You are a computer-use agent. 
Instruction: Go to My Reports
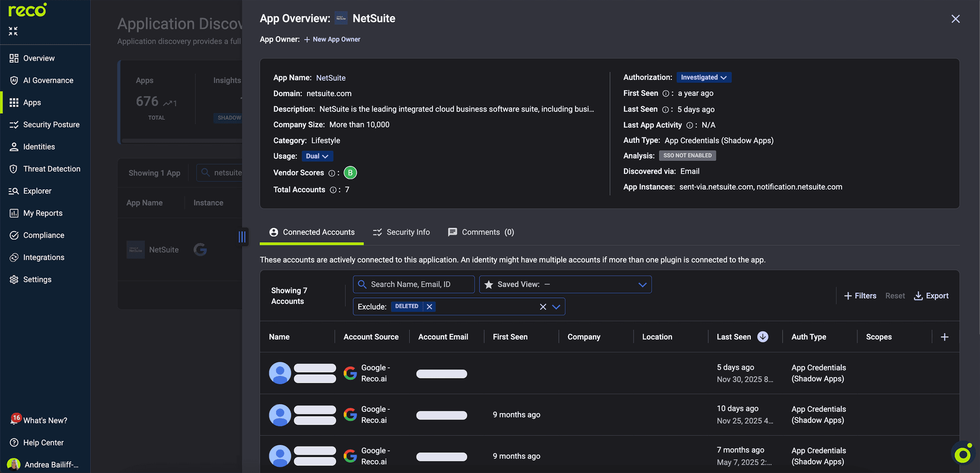pyautogui.click(x=43, y=213)
